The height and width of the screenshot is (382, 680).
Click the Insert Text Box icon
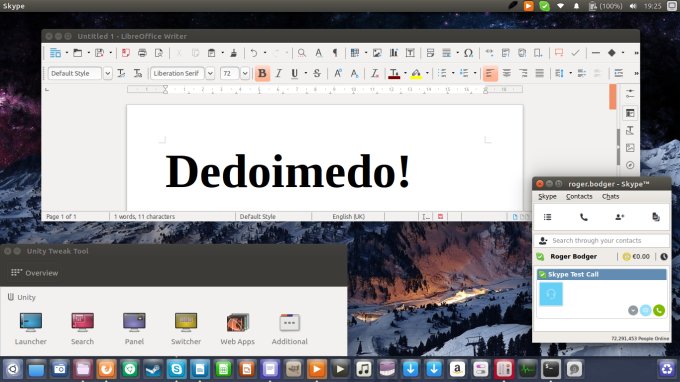(x=410, y=53)
